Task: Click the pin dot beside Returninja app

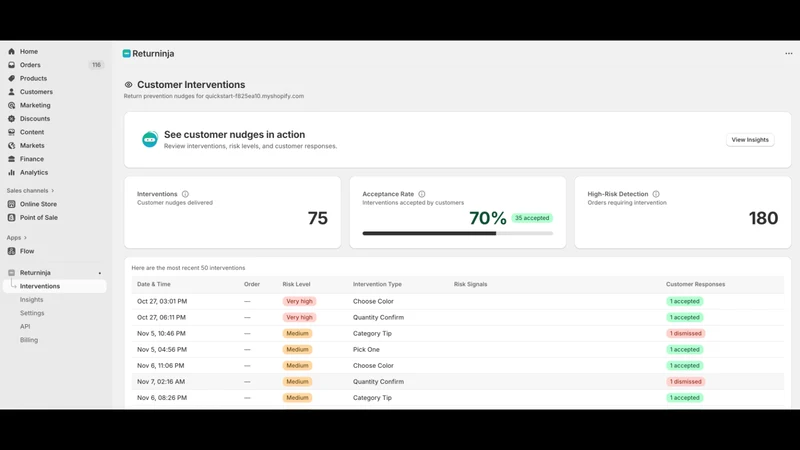Action: pyautogui.click(x=99, y=273)
